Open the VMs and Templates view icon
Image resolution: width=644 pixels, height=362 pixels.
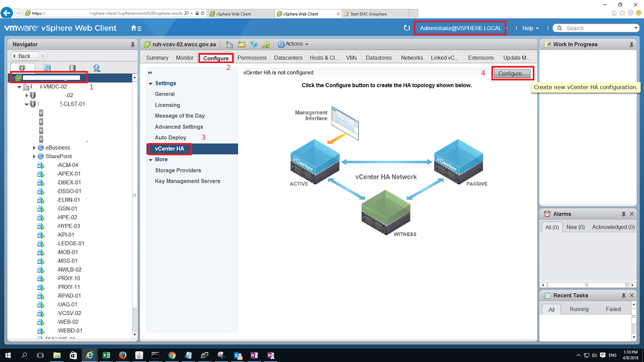[46, 67]
